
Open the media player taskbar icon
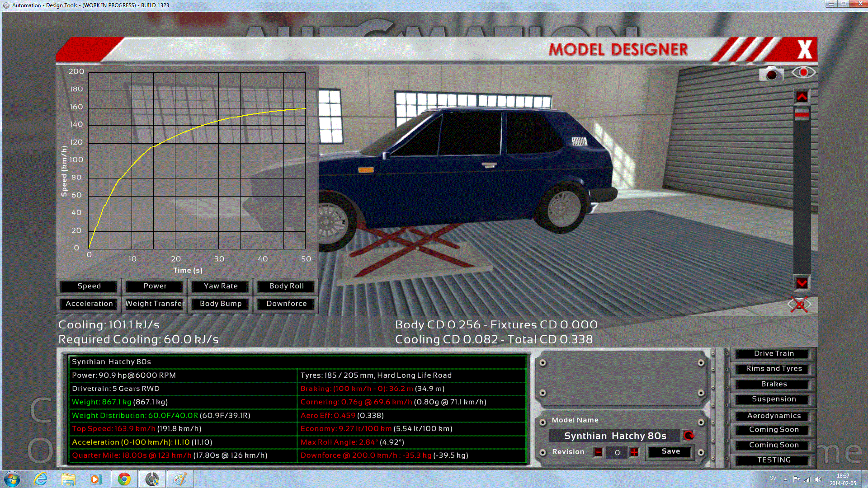coord(95,479)
